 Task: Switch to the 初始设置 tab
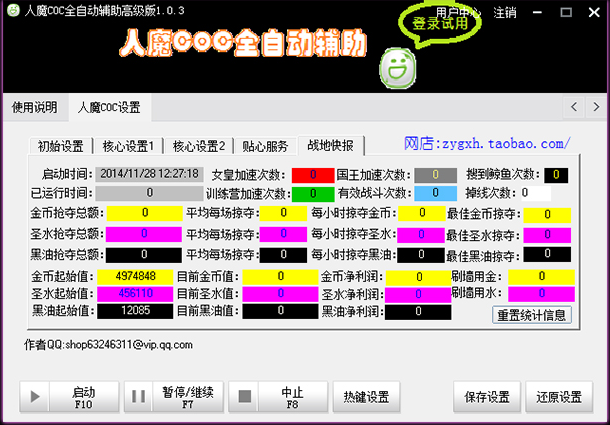pyautogui.click(x=61, y=146)
